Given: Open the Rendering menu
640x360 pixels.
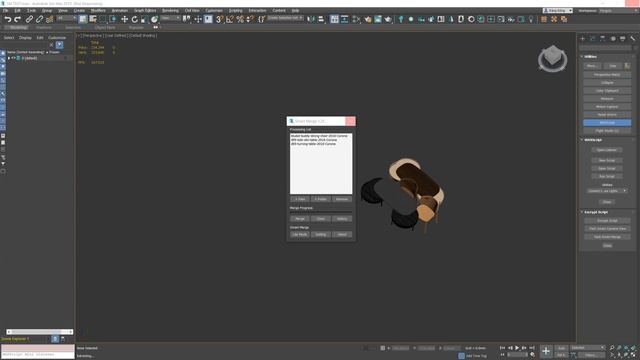Looking at the screenshot, I should (x=170, y=11).
